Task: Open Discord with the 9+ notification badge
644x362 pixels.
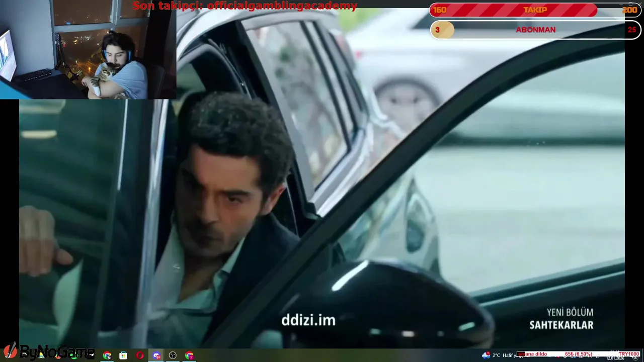Action: pos(156,355)
